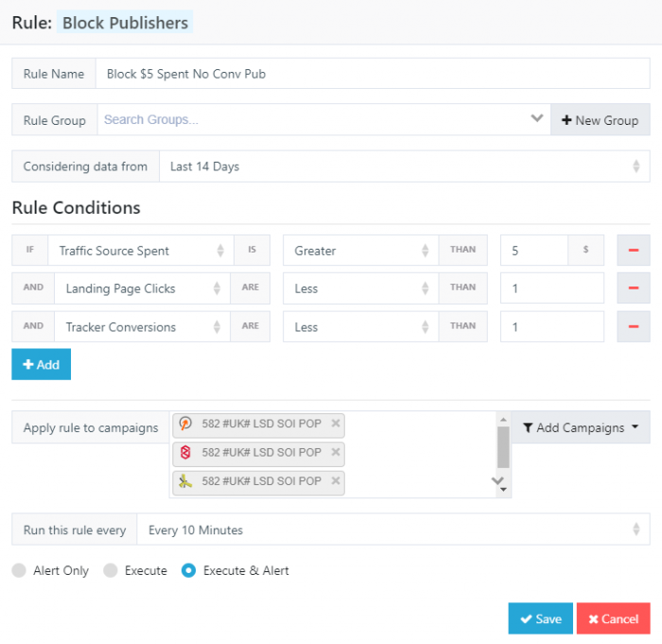Remove the Traffic Source Spent condition row
The height and width of the screenshot is (644, 662).
pyautogui.click(x=633, y=251)
